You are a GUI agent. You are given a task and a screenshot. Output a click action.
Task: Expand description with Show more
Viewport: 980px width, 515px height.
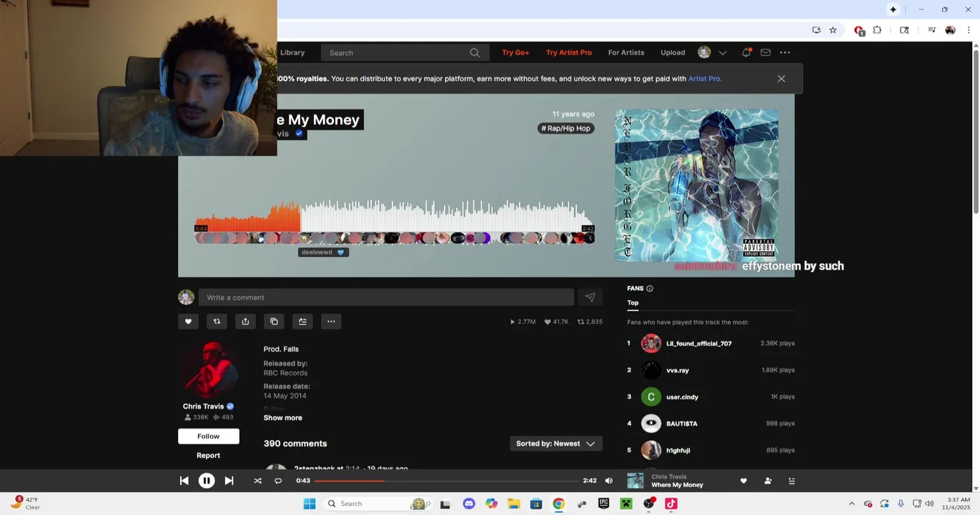tap(283, 418)
